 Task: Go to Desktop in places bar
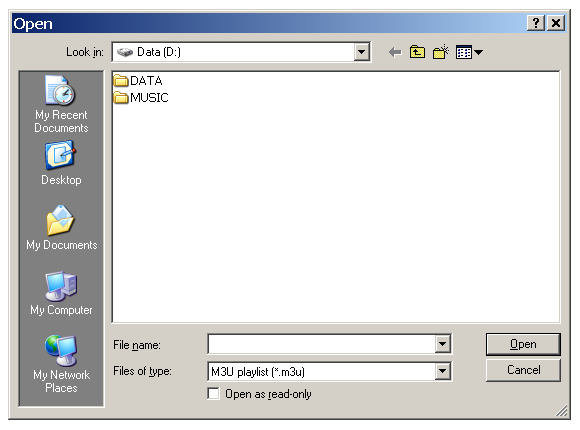(61, 163)
